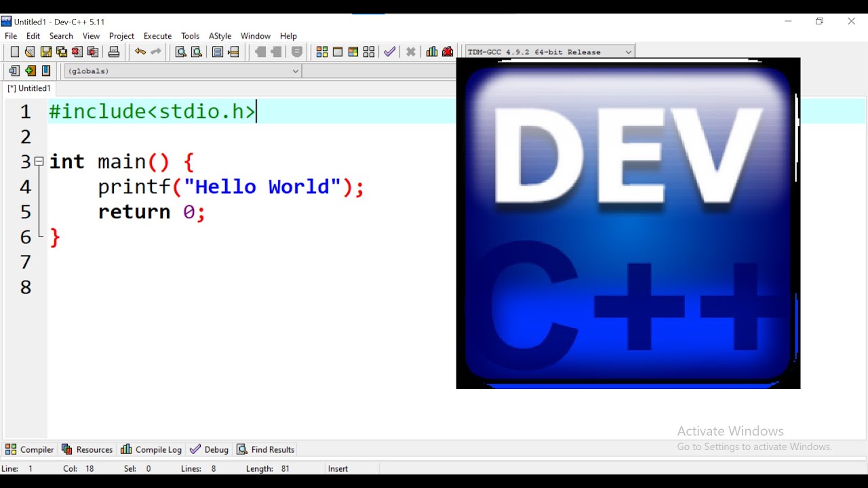The image size is (868, 488).
Task: Open the View menu
Action: click(x=91, y=36)
